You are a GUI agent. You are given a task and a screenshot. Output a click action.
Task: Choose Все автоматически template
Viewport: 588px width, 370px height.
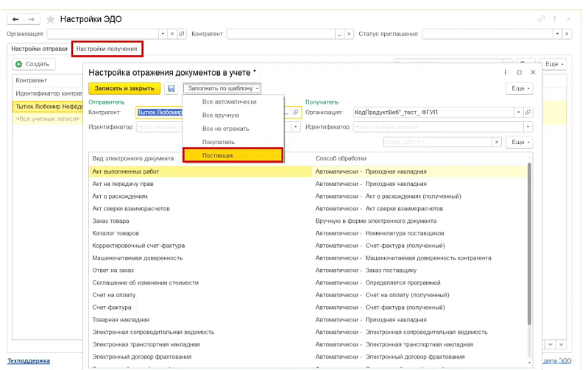pyautogui.click(x=230, y=102)
